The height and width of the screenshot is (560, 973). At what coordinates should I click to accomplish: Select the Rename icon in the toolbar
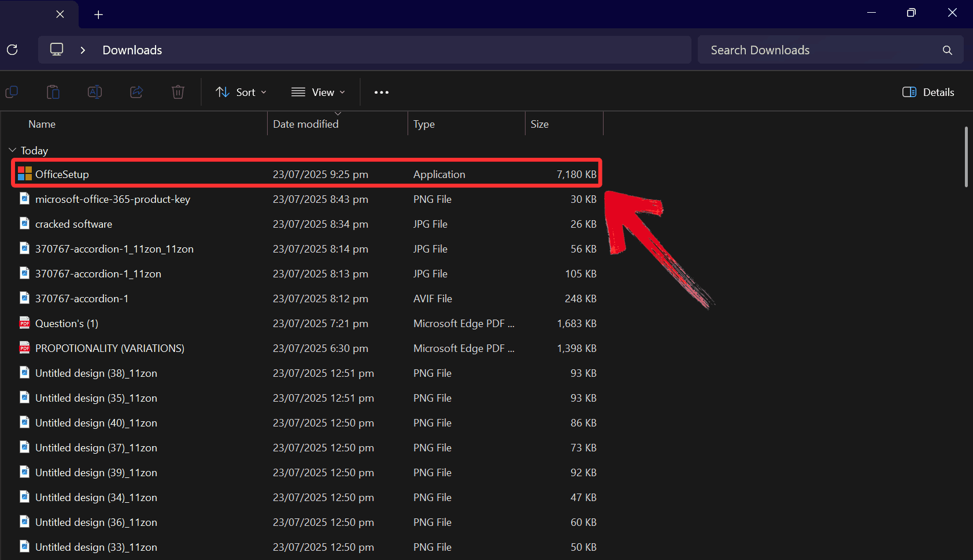tap(94, 92)
